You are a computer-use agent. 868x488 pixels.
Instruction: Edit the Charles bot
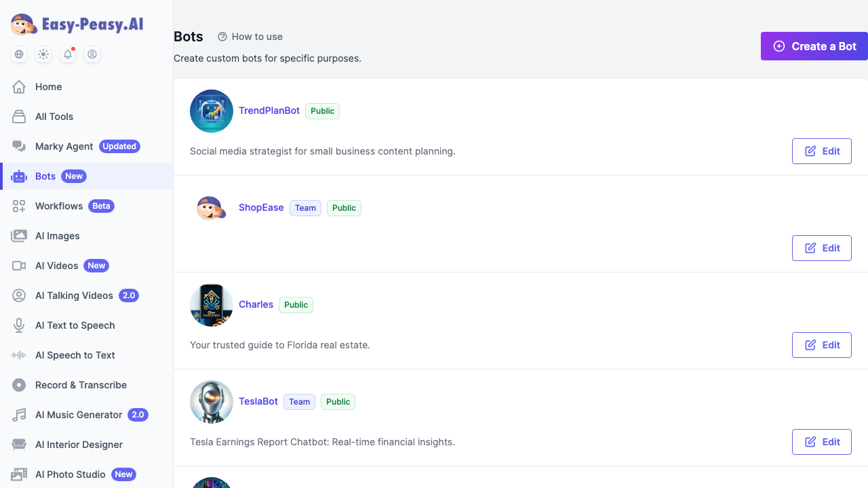[821, 345]
